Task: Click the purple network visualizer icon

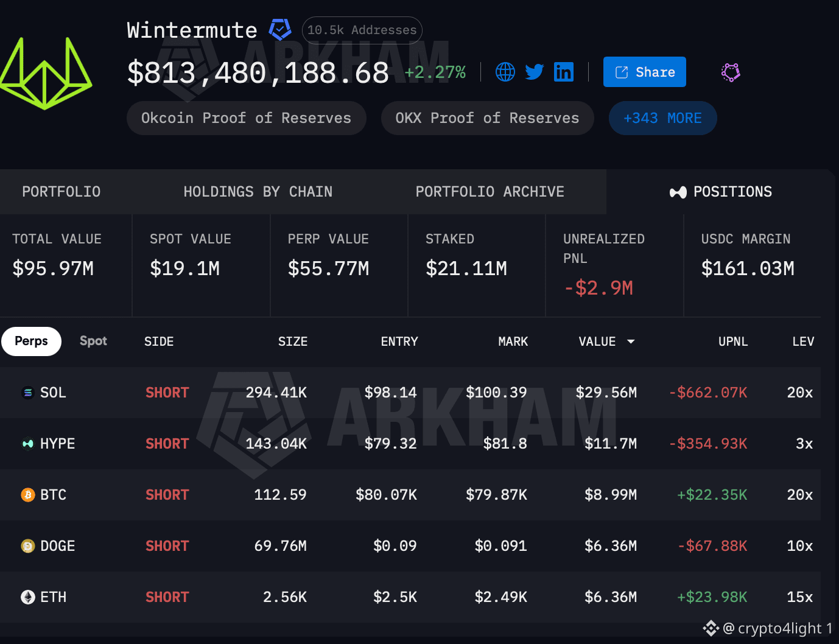Action: 731,72
